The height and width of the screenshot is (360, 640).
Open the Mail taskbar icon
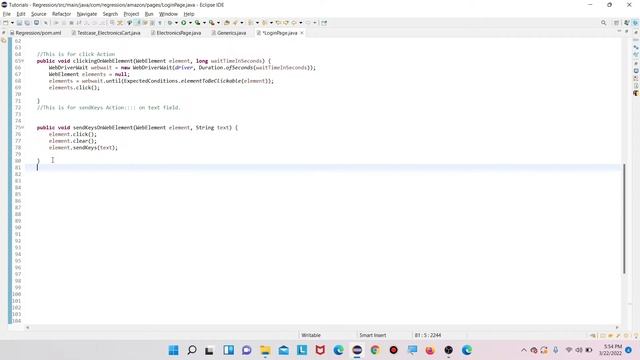(284, 350)
